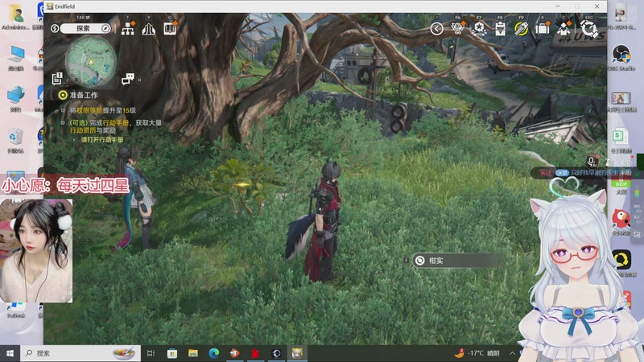The height and width of the screenshot is (362, 644).
Task: Click the lightning energy icon beside 探索
Action: click(x=55, y=28)
